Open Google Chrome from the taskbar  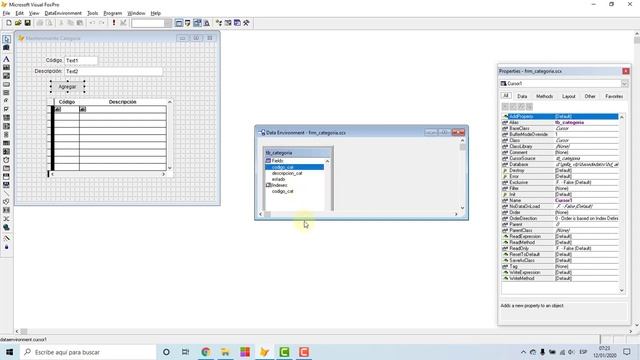pos(206,352)
